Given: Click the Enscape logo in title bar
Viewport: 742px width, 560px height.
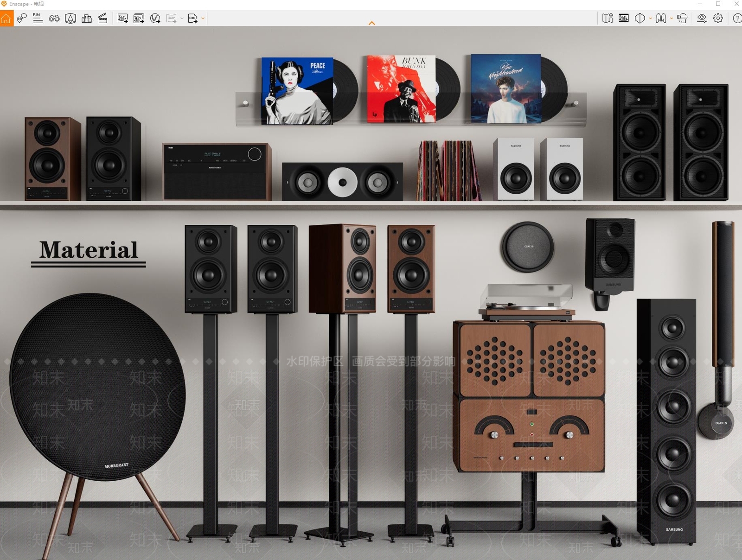Looking at the screenshot, I should 4,4.
